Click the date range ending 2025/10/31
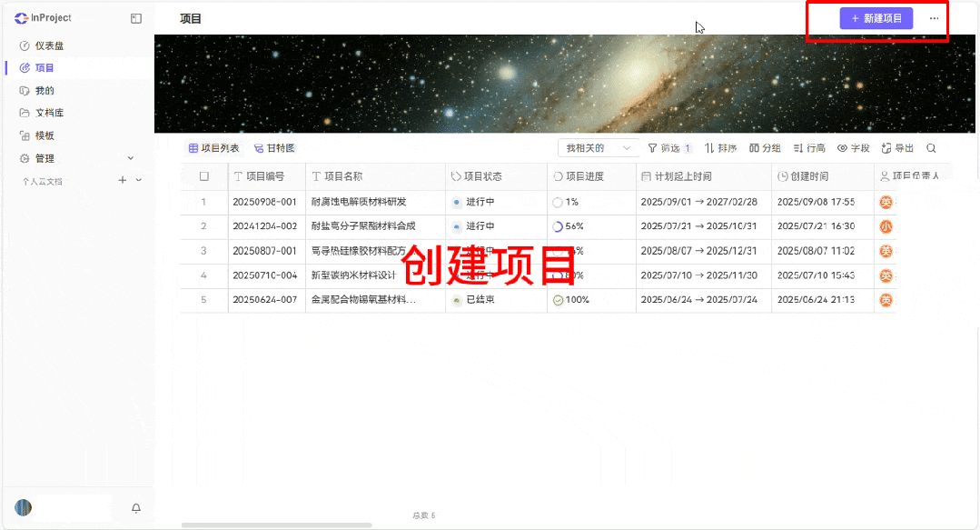980x530 pixels. pyautogui.click(x=698, y=226)
